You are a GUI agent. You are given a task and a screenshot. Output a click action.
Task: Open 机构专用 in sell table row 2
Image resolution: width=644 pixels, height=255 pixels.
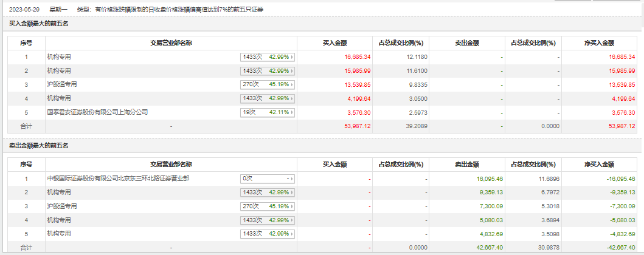coord(59,192)
